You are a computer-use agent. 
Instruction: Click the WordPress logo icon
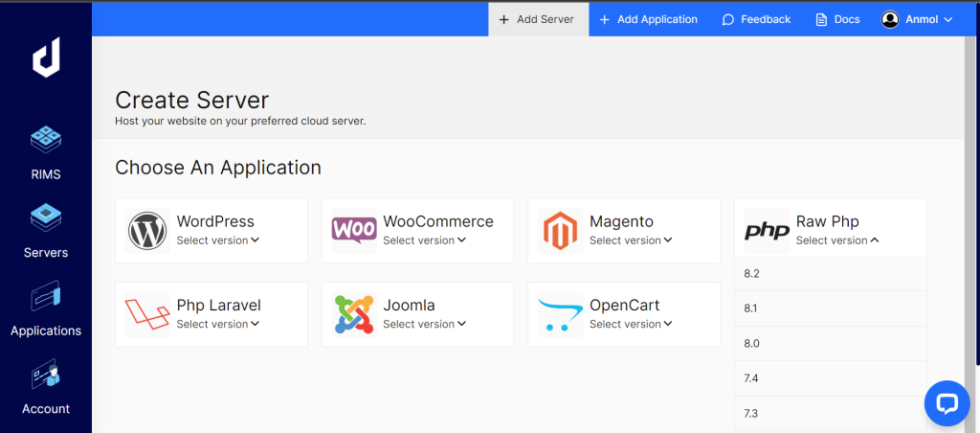pos(146,231)
